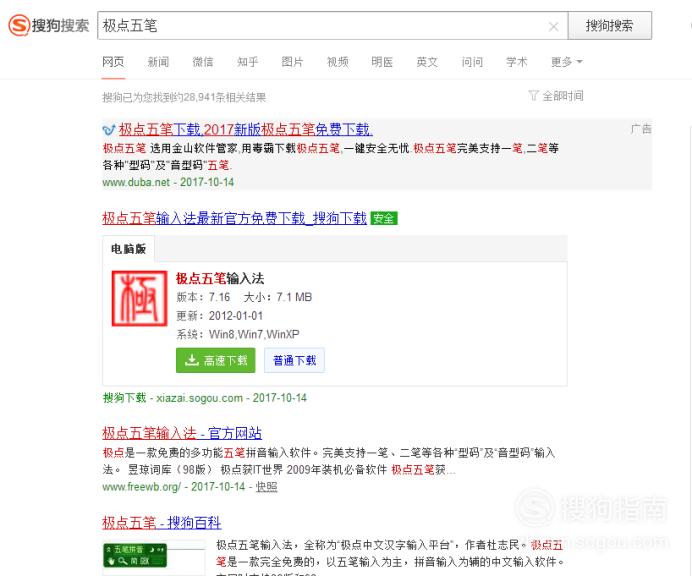
Task: Open the 视频 tab
Action: (x=338, y=62)
